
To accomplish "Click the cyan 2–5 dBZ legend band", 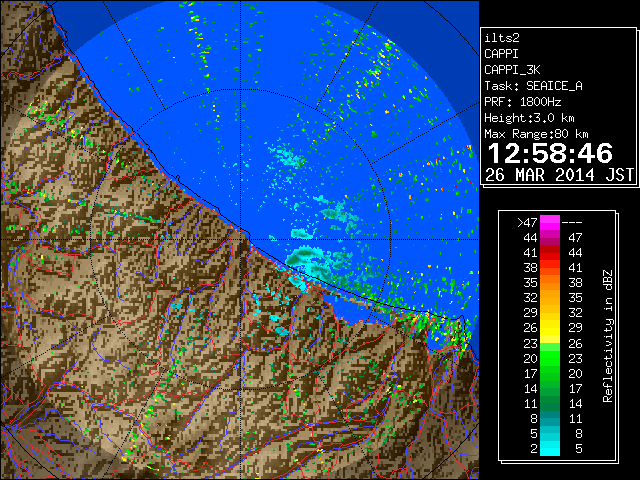I will coord(550,448).
